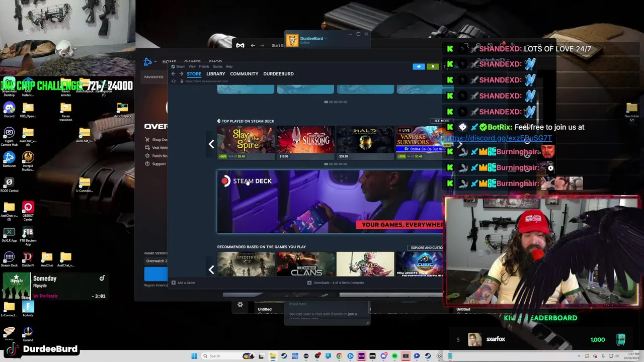Select the STORE tab in Steam
Screen dimensions: 644x362
point(194,74)
